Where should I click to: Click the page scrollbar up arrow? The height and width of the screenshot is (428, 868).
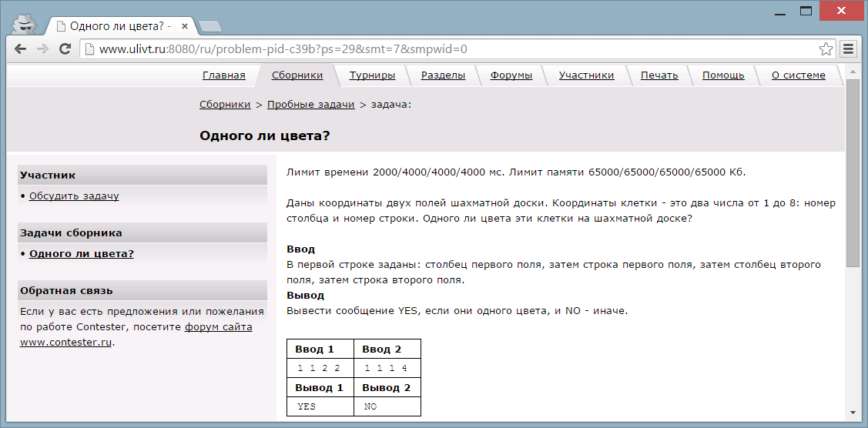tap(853, 70)
